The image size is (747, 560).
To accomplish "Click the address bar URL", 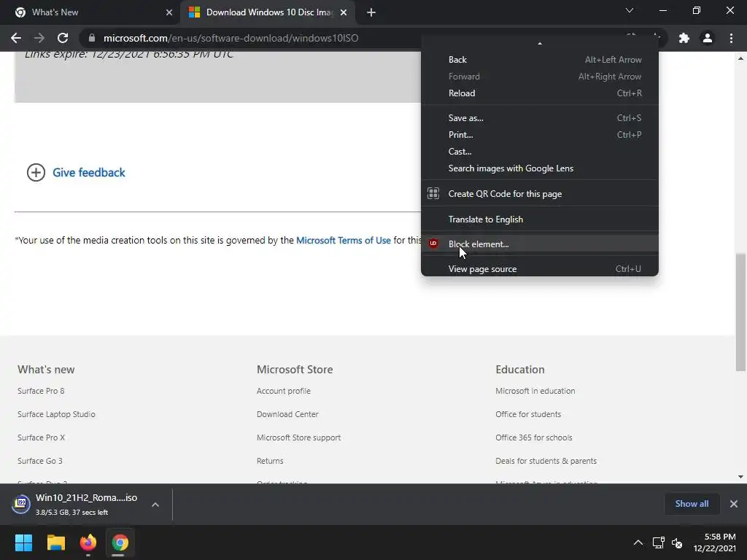I will click(231, 38).
